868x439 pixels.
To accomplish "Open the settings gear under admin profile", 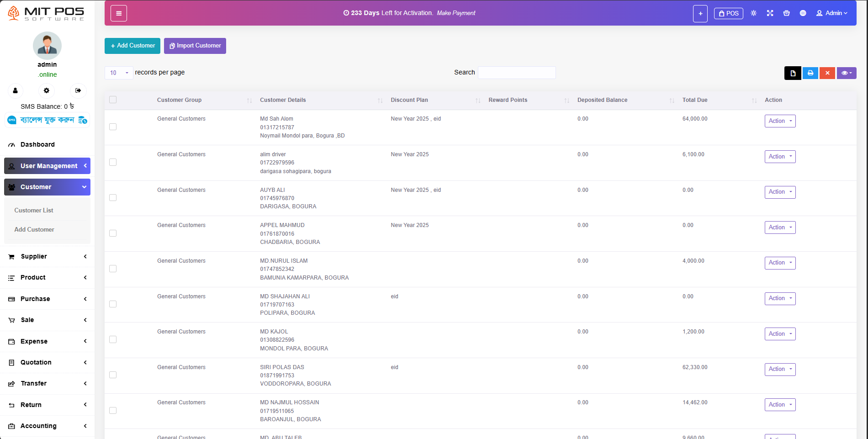I will tap(47, 90).
